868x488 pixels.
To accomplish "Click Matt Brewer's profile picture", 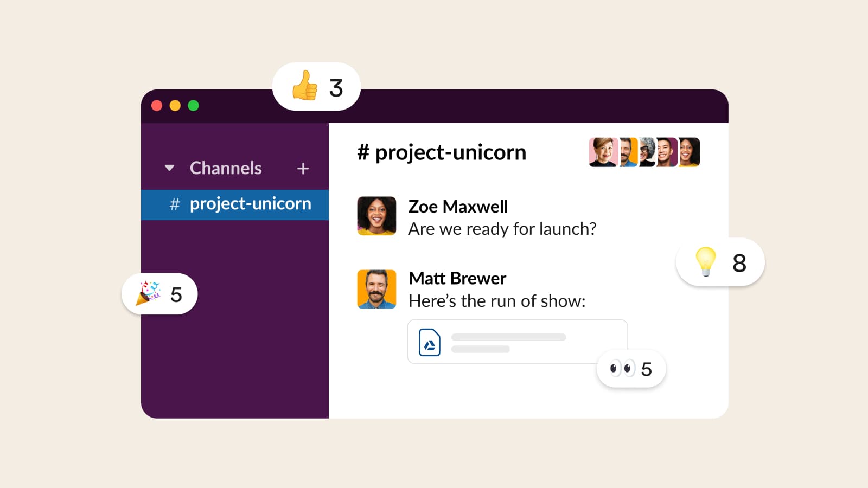I will click(x=376, y=289).
